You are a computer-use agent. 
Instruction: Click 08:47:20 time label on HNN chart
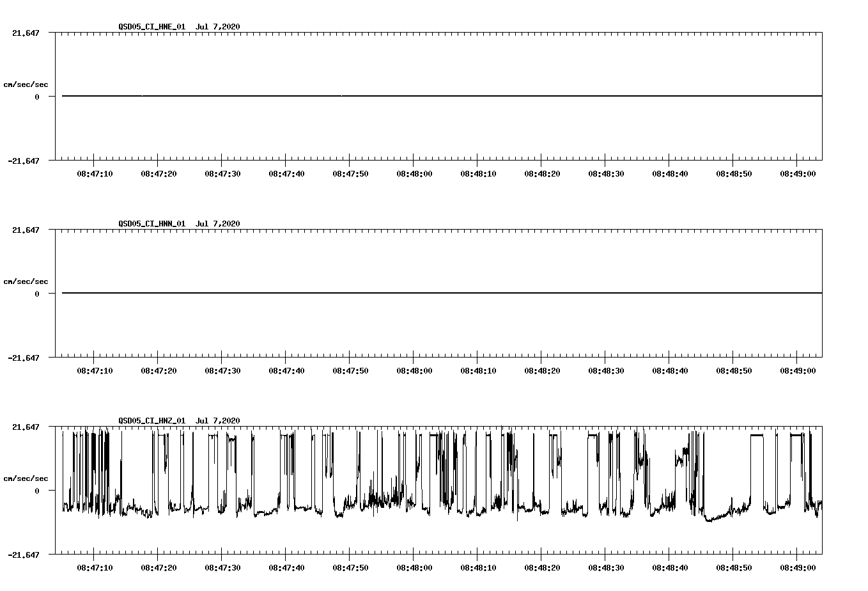(x=159, y=371)
